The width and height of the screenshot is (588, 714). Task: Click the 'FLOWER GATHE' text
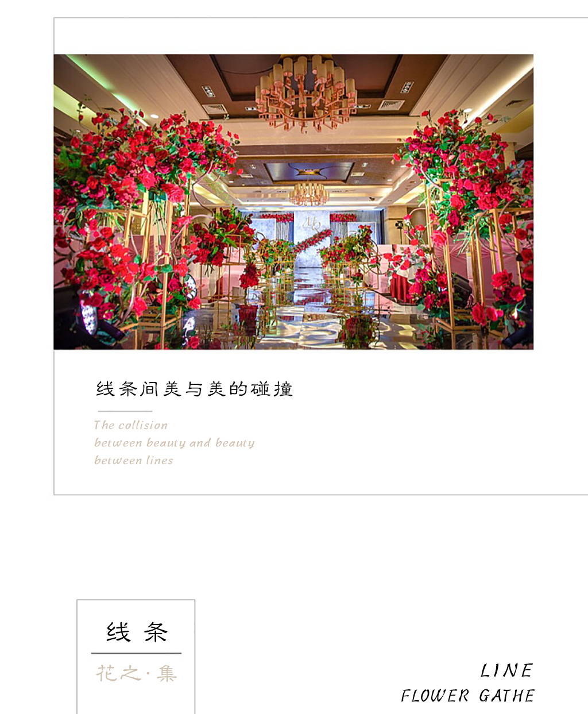[467, 696]
